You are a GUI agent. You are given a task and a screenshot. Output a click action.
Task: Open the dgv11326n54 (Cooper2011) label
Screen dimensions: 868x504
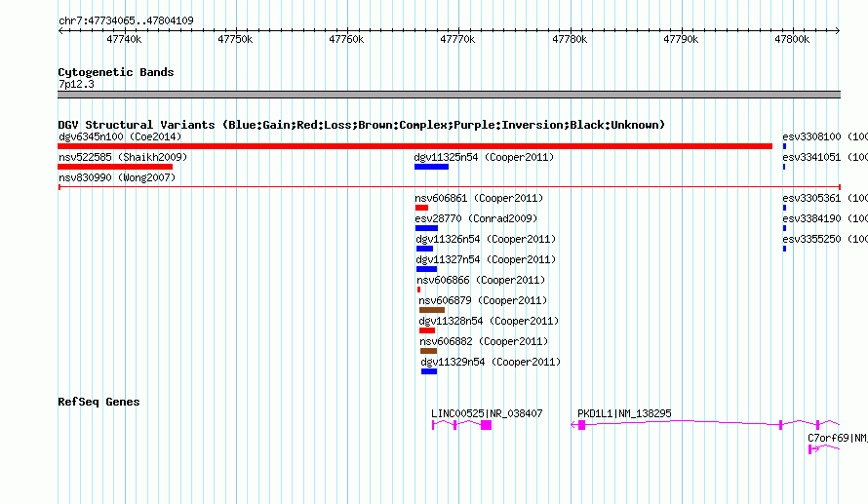point(486,239)
